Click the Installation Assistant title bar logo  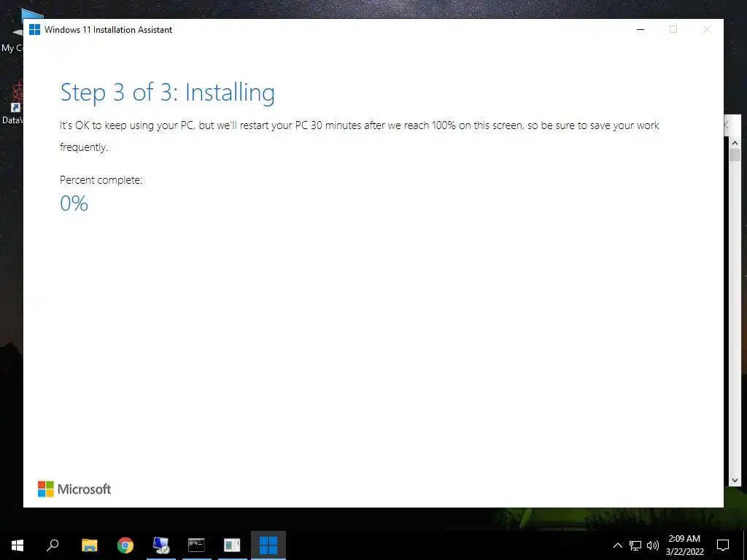point(35,29)
